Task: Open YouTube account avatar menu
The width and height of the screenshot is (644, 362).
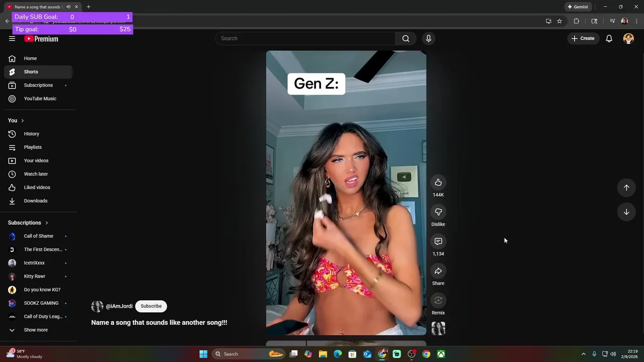Action: (628, 39)
